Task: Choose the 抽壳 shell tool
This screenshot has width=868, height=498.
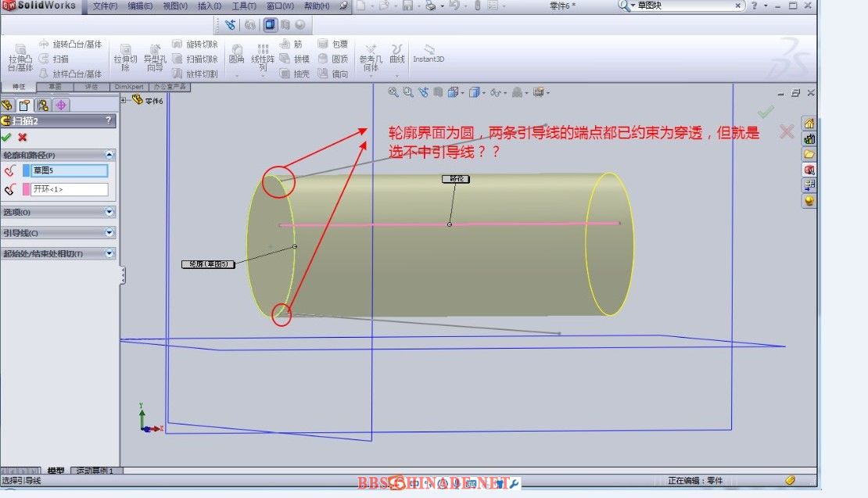Action: (295, 73)
